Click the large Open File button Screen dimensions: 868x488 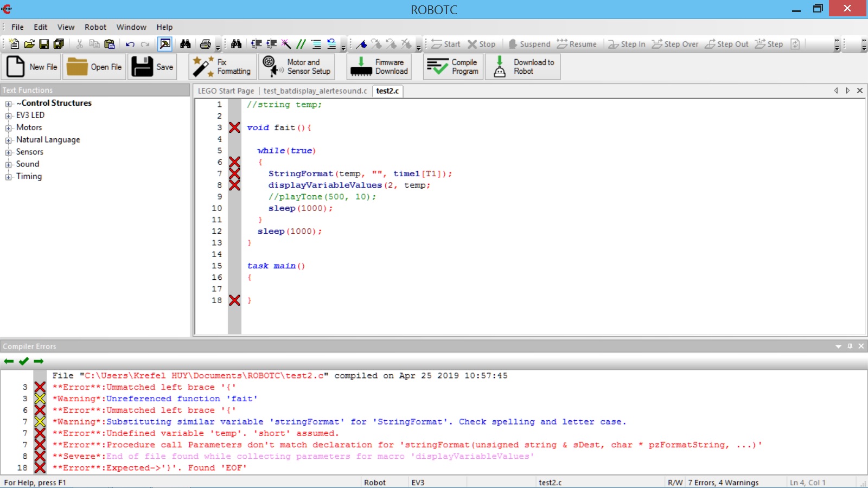click(x=94, y=67)
